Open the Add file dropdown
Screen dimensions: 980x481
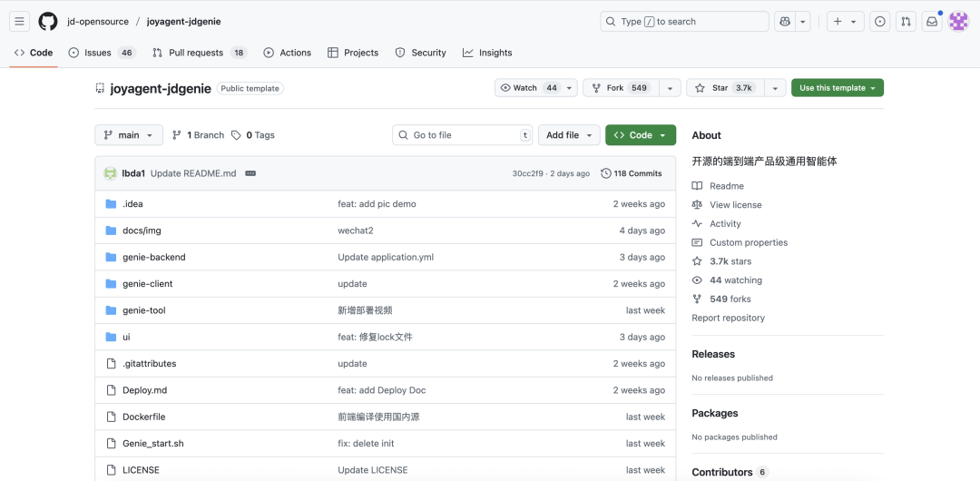569,135
